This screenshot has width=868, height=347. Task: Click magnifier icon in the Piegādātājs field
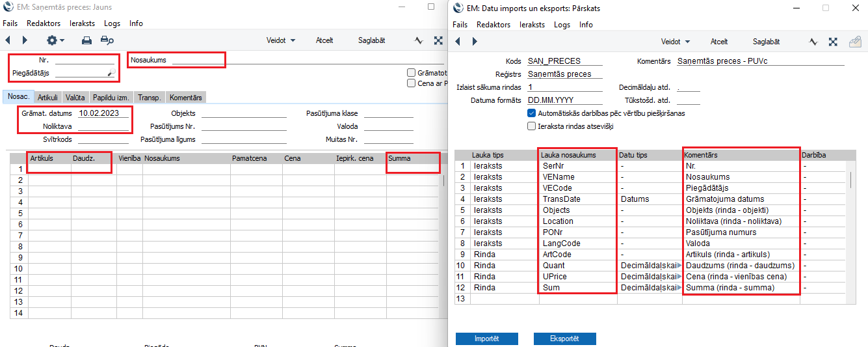tap(111, 74)
